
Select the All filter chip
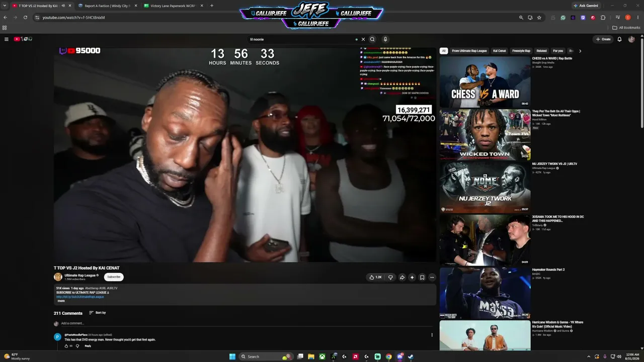(443, 51)
